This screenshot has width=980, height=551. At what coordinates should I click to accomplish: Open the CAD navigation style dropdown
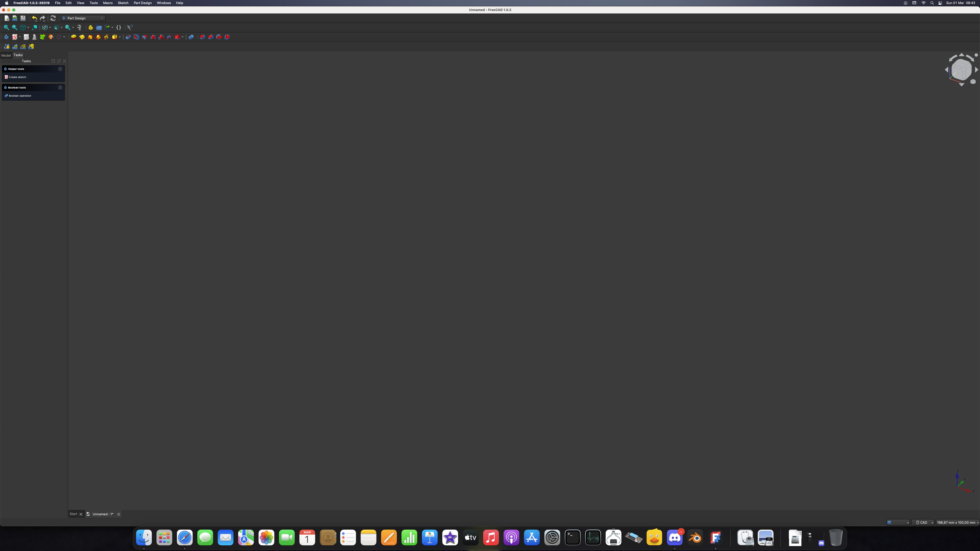tap(923, 522)
